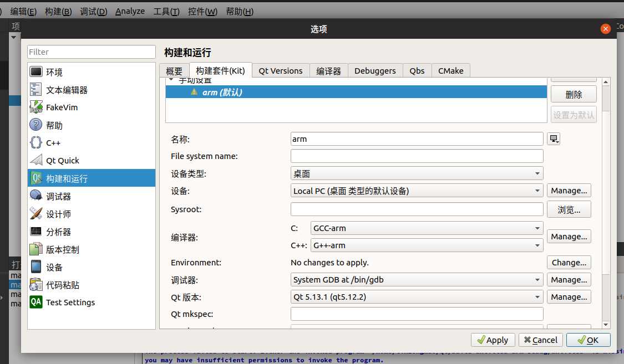624x364 pixels.
Task: Switch to the CMake tab
Action: tap(451, 71)
